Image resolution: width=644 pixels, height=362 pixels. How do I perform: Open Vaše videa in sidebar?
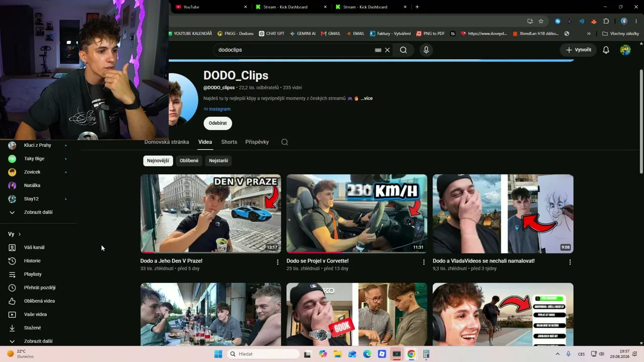[35, 314]
